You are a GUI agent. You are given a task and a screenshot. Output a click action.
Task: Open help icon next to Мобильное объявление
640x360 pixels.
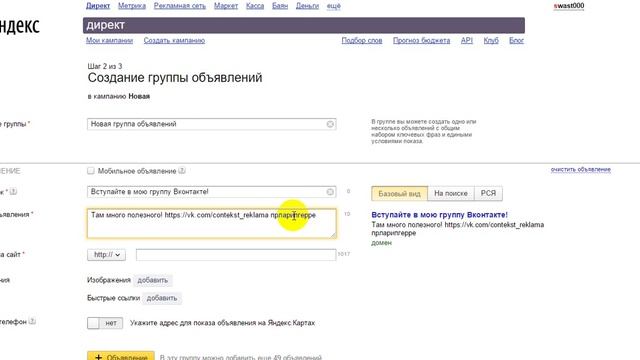point(182,171)
